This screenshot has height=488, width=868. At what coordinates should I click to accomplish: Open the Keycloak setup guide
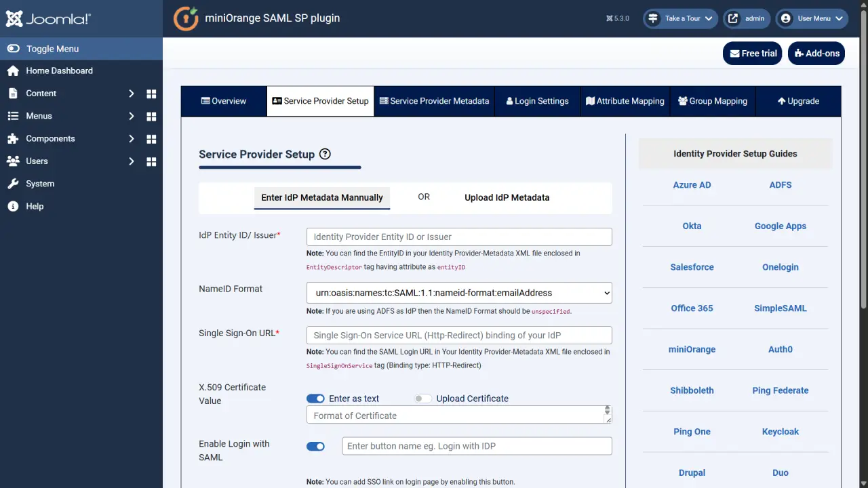[781, 432]
